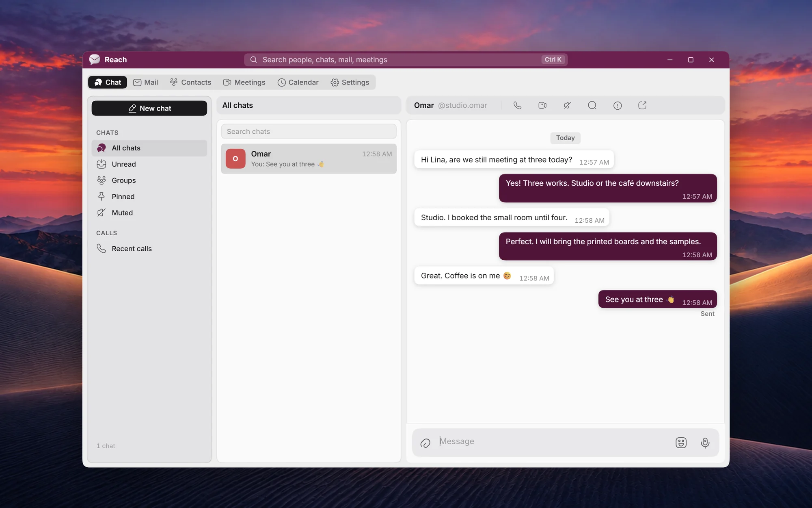The height and width of the screenshot is (508, 812).
Task: Search within the Omar conversation
Action: tap(592, 105)
